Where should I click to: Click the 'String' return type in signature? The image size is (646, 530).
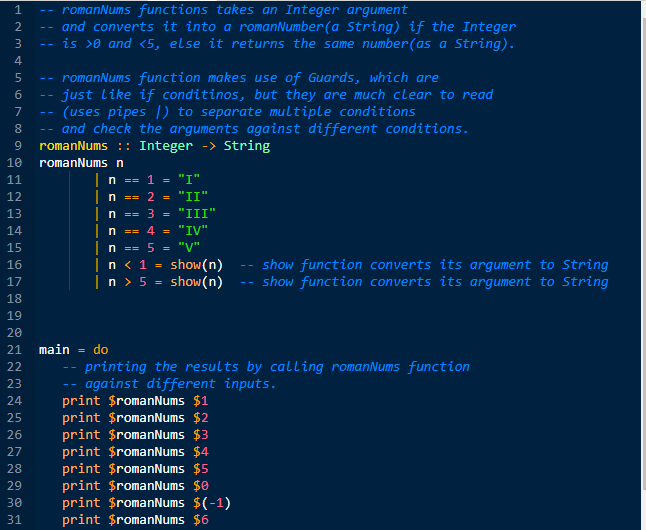pos(246,146)
